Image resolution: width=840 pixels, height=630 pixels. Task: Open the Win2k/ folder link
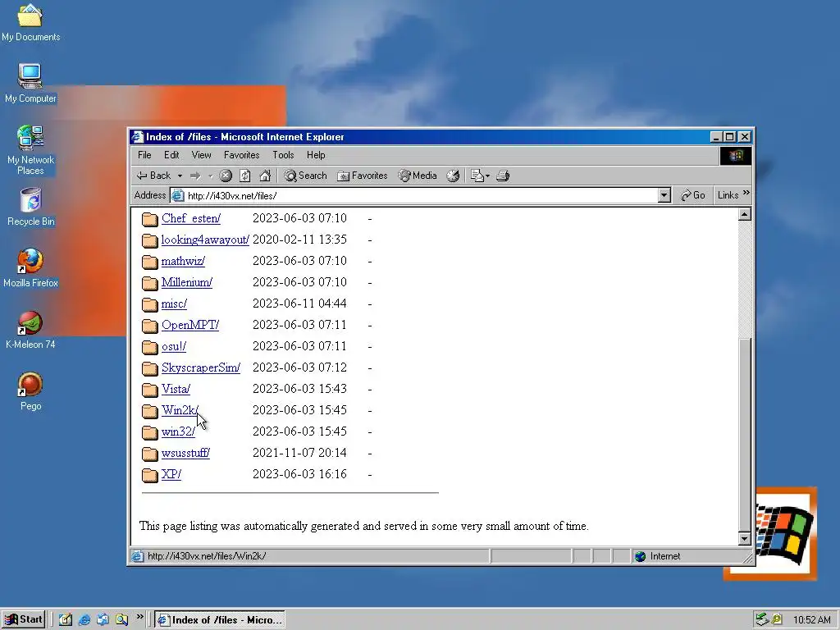[180, 410]
